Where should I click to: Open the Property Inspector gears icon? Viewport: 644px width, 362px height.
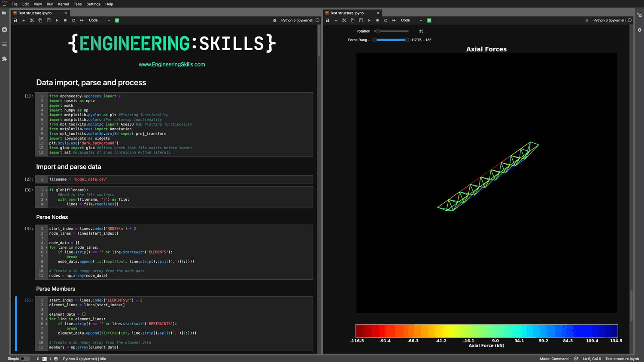tap(639, 15)
